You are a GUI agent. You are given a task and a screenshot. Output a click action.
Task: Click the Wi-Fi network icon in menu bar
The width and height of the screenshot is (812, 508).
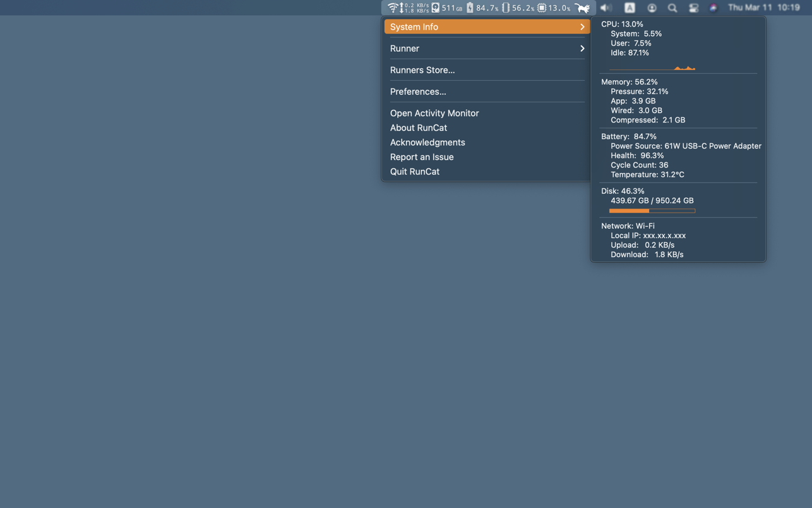[x=392, y=8]
